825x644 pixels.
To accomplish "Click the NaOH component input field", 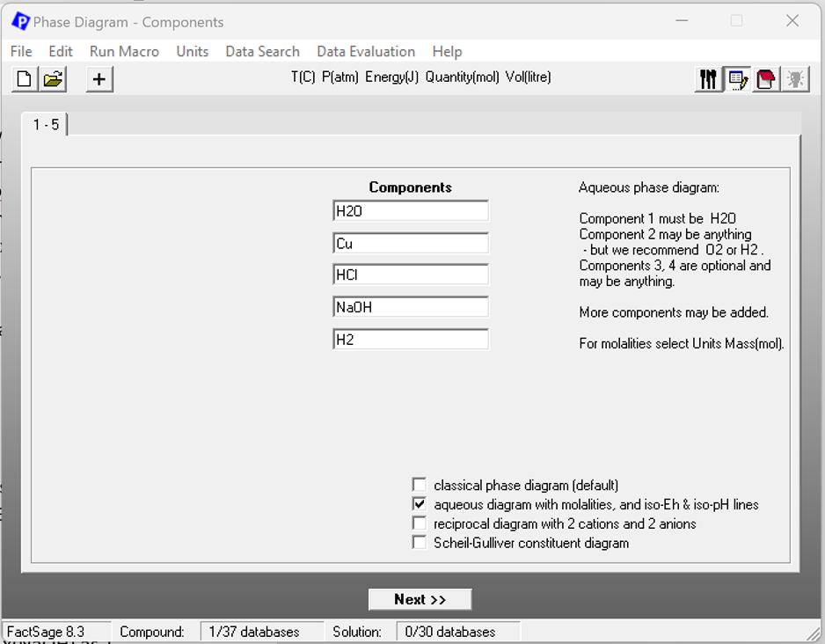I will coord(410,308).
